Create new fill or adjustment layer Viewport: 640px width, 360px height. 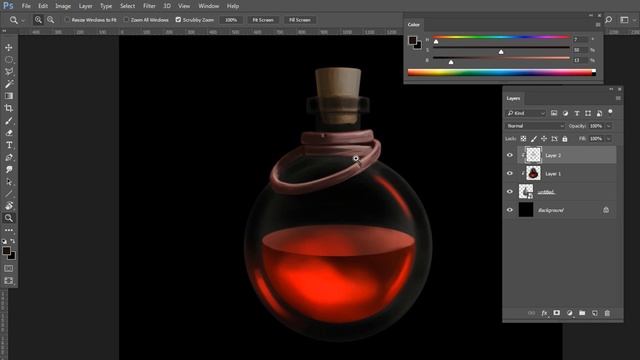pos(569,313)
